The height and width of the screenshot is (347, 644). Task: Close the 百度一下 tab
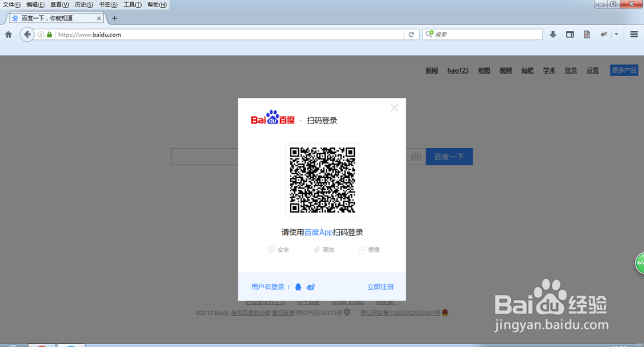(x=99, y=19)
